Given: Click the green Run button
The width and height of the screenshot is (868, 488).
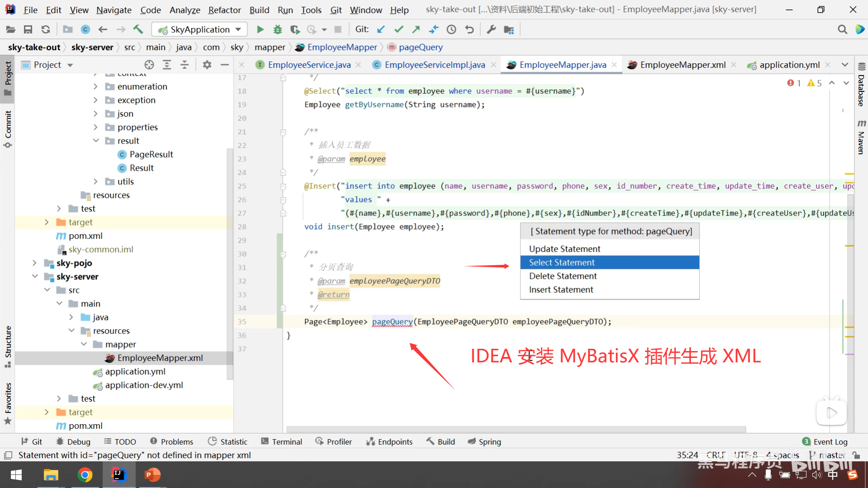Looking at the screenshot, I should point(260,29).
